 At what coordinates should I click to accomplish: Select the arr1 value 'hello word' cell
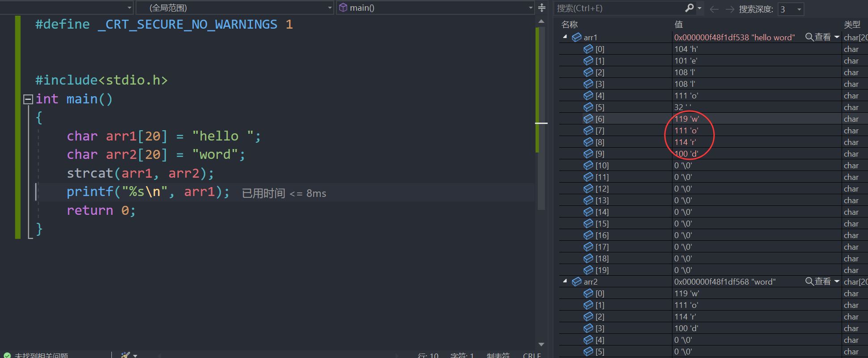pyautogui.click(x=734, y=37)
